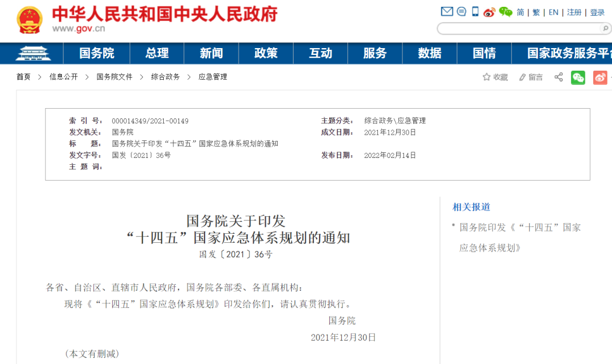The width and height of the screenshot is (612, 364).
Task: Share the article via the green WeChat icon
Action: click(x=578, y=76)
